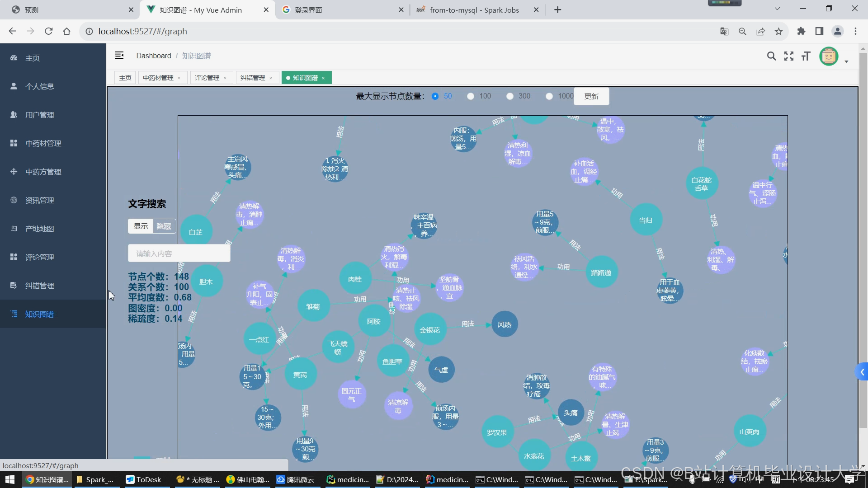Open the browser extensions puzzle icon
The height and width of the screenshot is (488, 868).
point(801,31)
